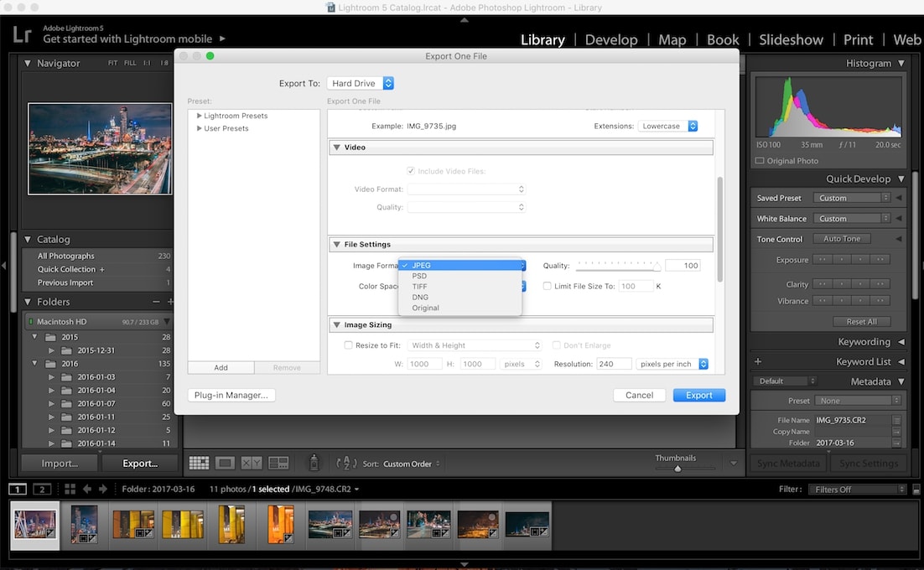924x570 pixels.
Task: Switch to the Develop module
Action: tap(611, 40)
